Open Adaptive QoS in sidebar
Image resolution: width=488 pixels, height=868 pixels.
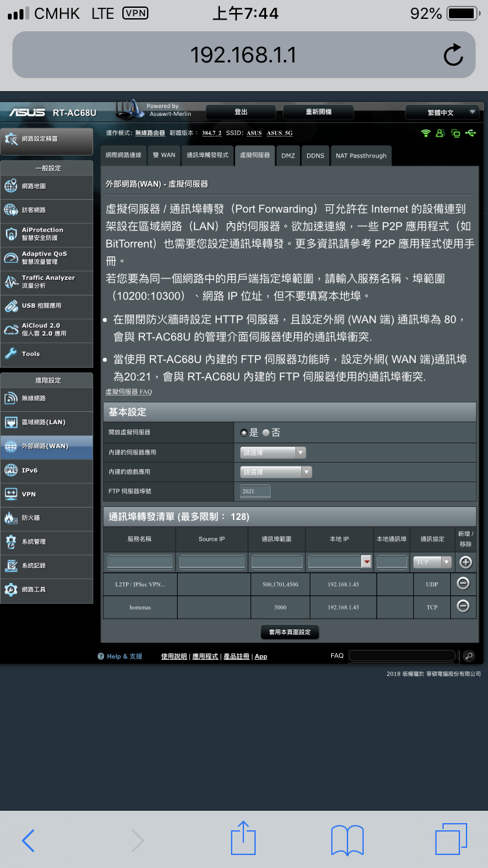tap(47, 258)
